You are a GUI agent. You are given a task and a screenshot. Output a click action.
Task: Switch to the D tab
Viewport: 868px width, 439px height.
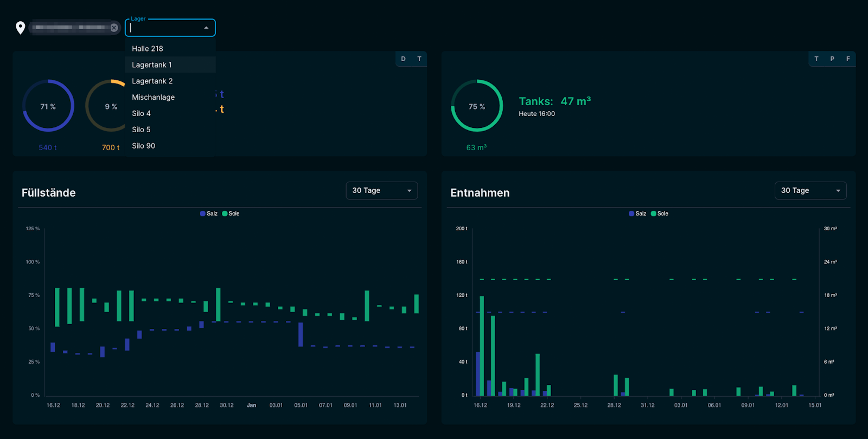(403, 59)
